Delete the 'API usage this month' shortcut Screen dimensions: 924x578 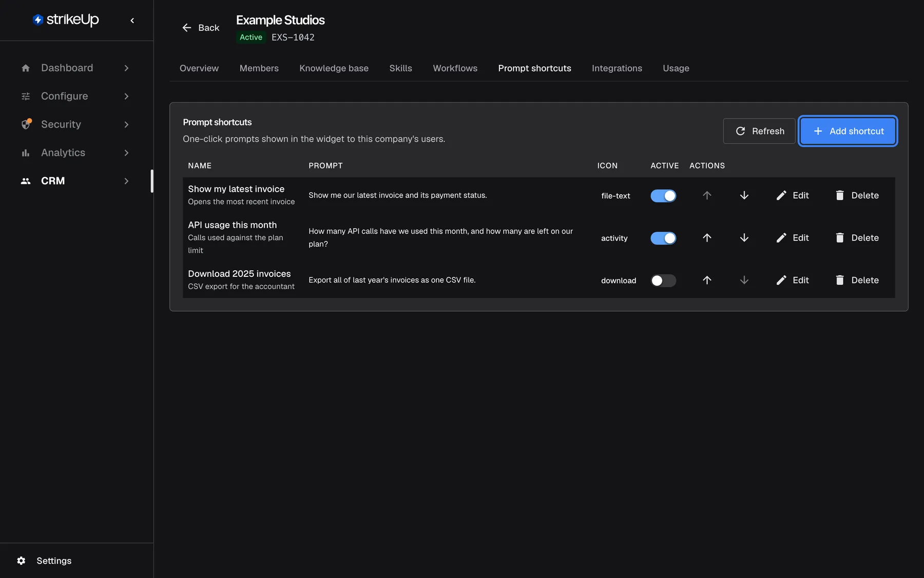tap(857, 238)
